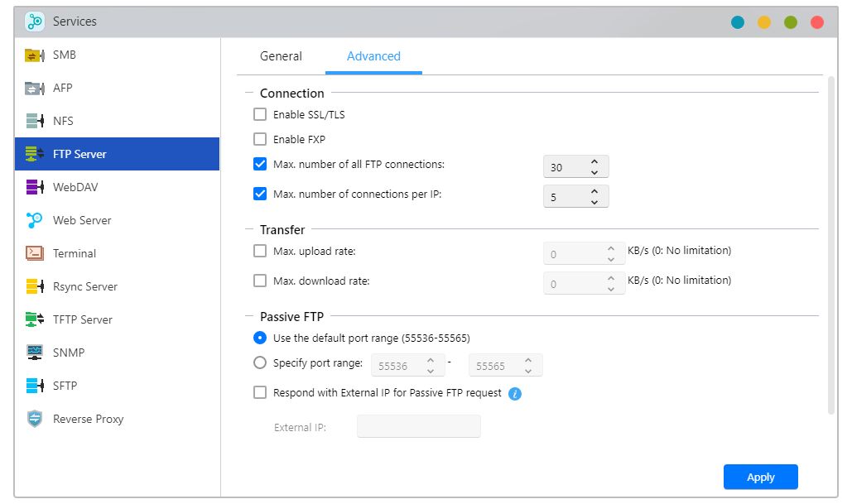The image size is (852, 504).
Task: Tick the Enable FXP checkbox
Action: coord(260,140)
